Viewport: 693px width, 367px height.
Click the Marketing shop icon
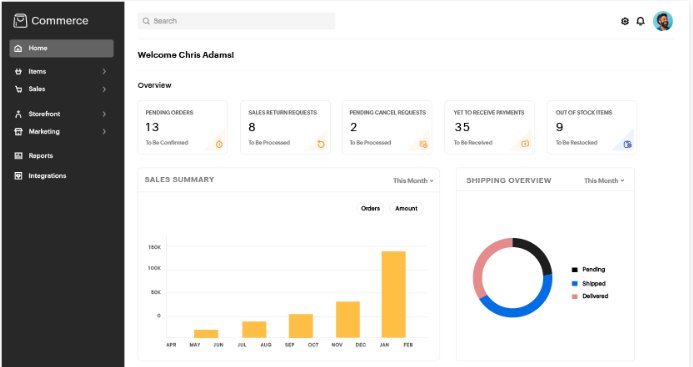coord(18,131)
